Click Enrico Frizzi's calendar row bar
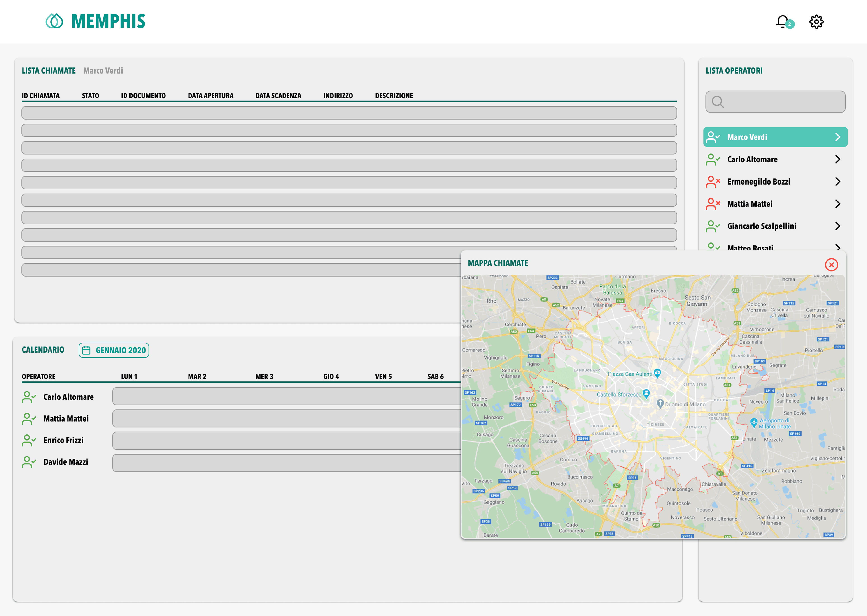 [287, 440]
